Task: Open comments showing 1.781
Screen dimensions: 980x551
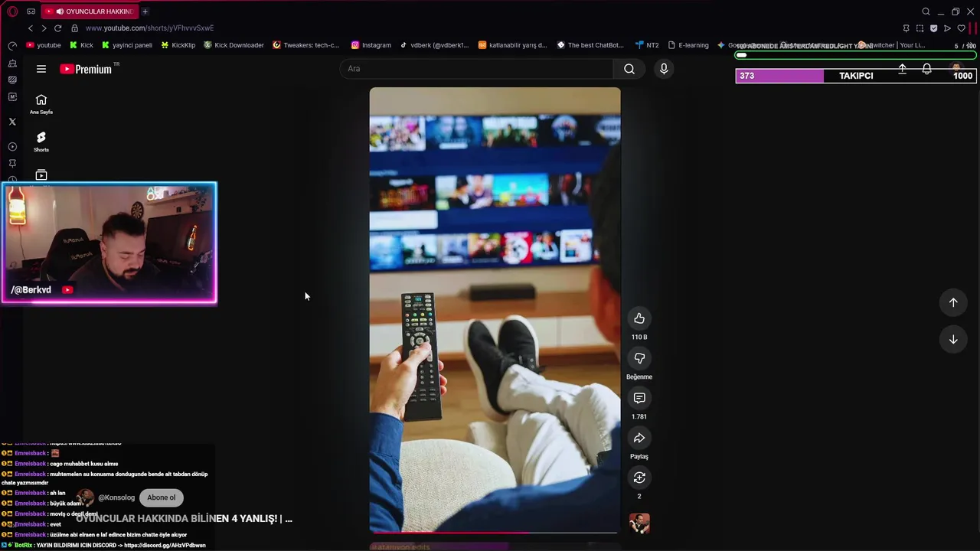Action: [639, 398]
